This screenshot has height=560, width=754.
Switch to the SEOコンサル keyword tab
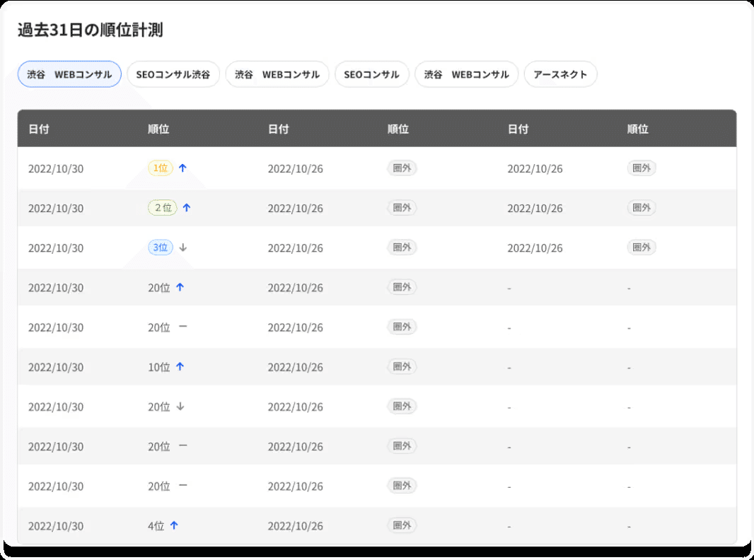[x=372, y=74]
